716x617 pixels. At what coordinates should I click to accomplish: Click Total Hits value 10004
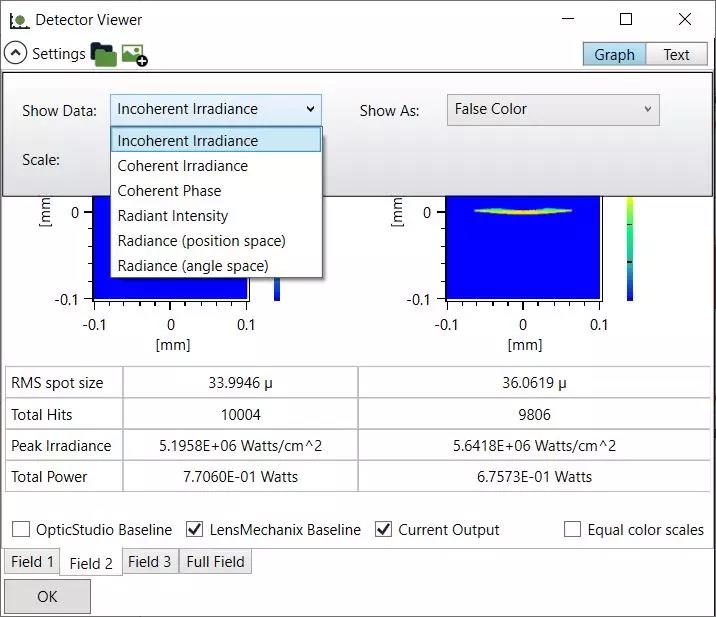(x=240, y=414)
